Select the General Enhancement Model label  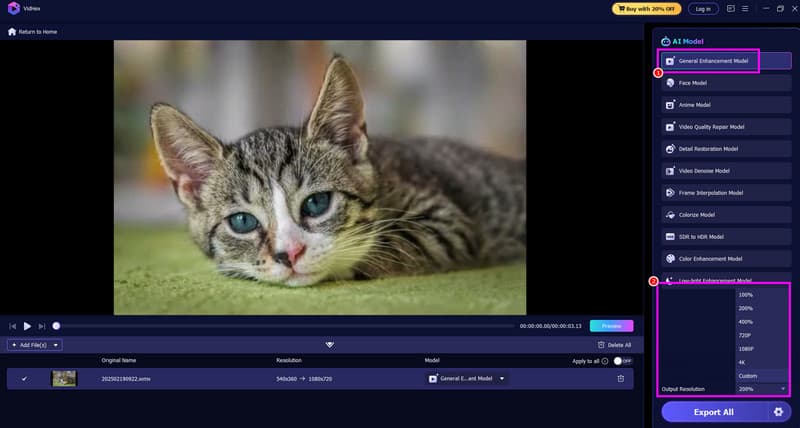coord(713,61)
